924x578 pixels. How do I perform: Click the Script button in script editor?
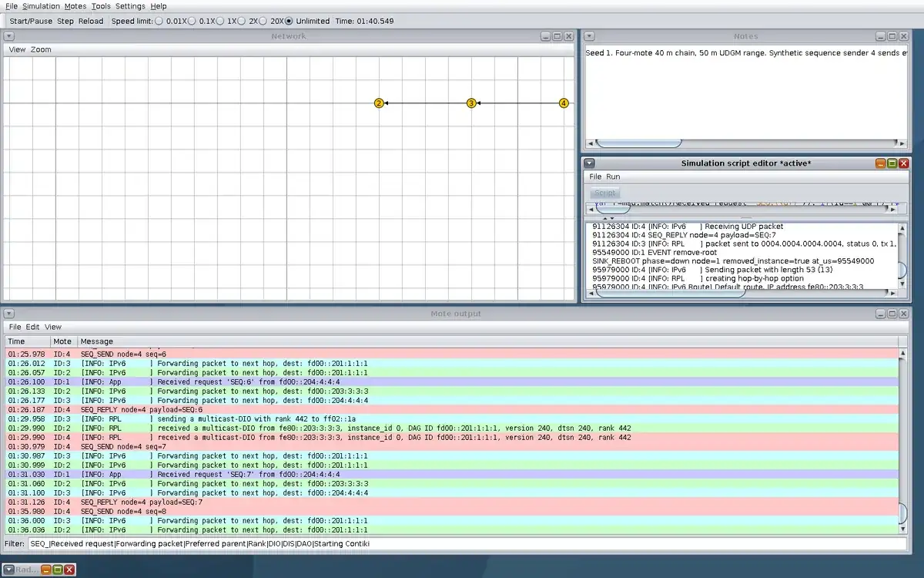(605, 193)
